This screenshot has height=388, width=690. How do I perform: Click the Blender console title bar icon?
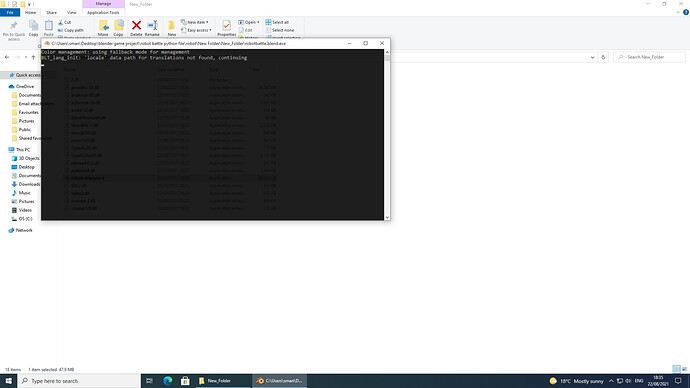(47, 43)
